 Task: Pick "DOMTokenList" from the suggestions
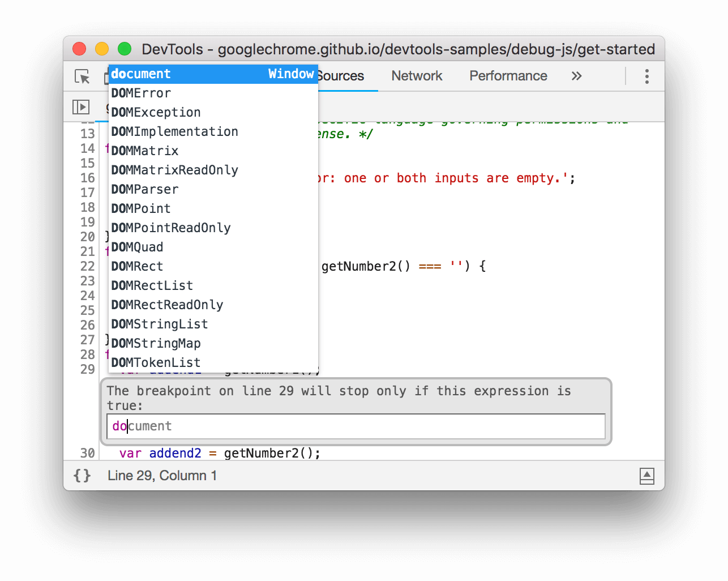156,362
